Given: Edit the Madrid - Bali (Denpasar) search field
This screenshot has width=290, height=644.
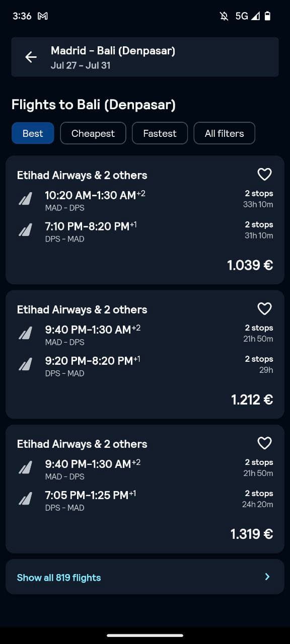Looking at the screenshot, I should click(145, 57).
